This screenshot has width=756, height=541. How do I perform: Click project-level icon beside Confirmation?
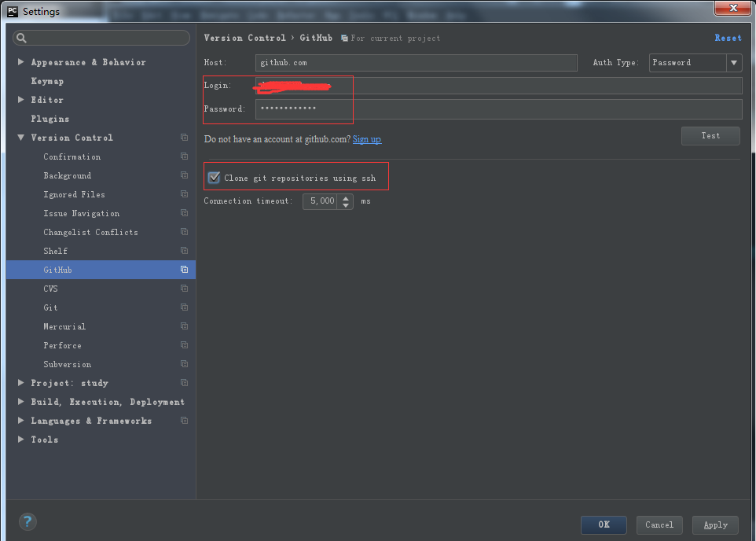point(184,156)
